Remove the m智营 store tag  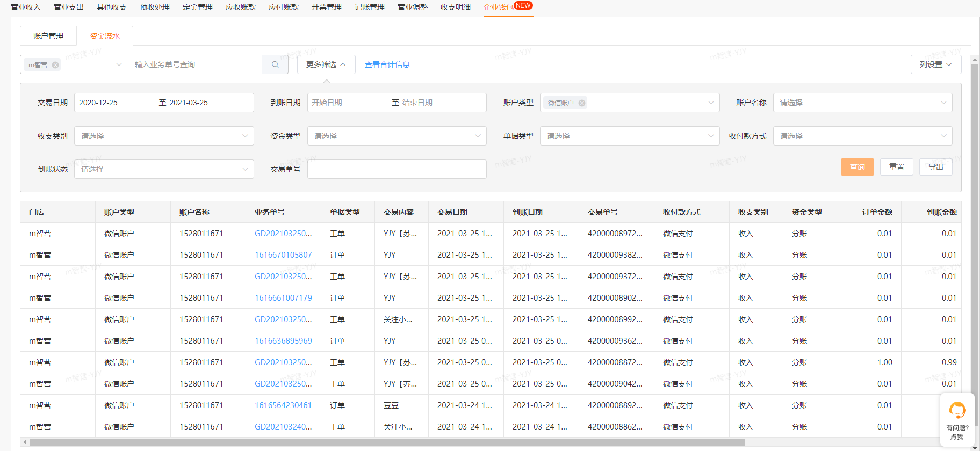click(x=55, y=65)
